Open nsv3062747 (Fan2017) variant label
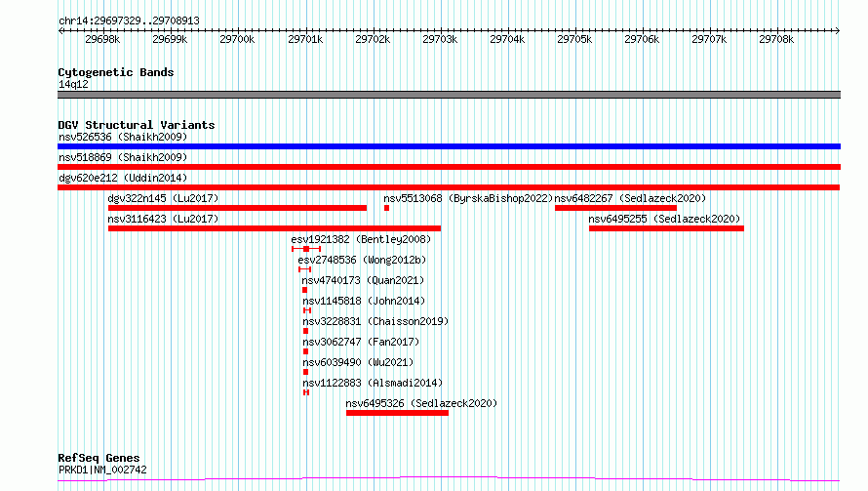868x491 pixels. [x=361, y=342]
